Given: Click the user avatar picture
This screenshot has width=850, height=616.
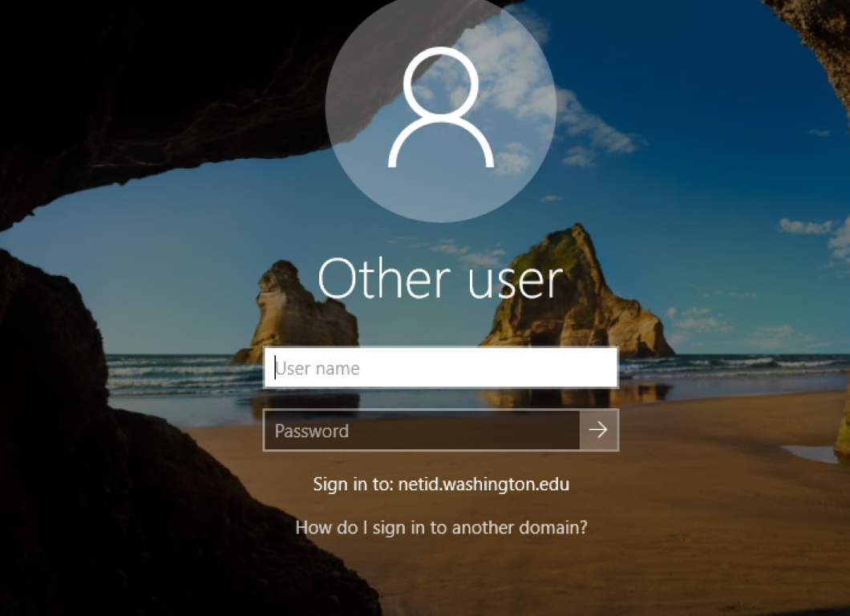Looking at the screenshot, I should coord(441,107).
